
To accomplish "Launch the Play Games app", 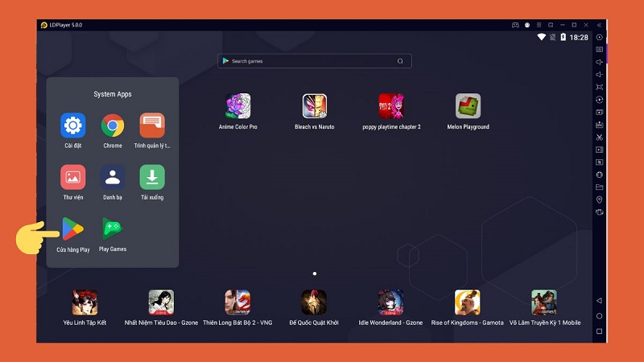I will (x=113, y=228).
